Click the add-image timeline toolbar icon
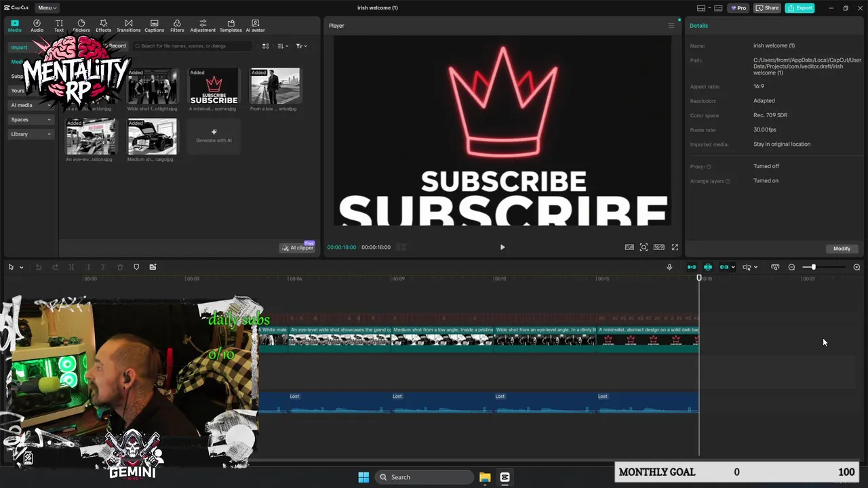868x488 pixels. (x=153, y=267)
